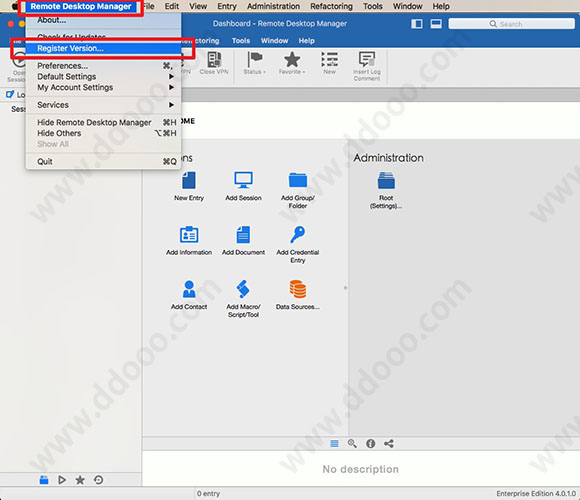Open Root (Settings) in Administration
This screenshot has width=580, height=500.
click(386, 180)
